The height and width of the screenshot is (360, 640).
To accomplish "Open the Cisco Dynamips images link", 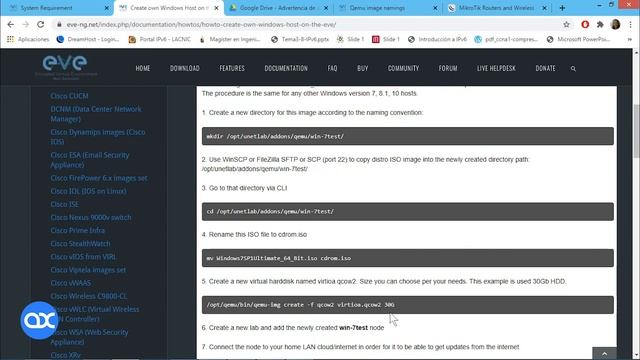I will pos(98,137).
